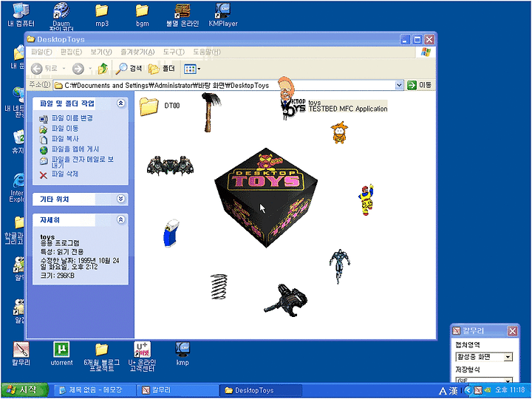
Task: Click the Go (이동) button
Action: pyautogui.click(x=420, y=85)
